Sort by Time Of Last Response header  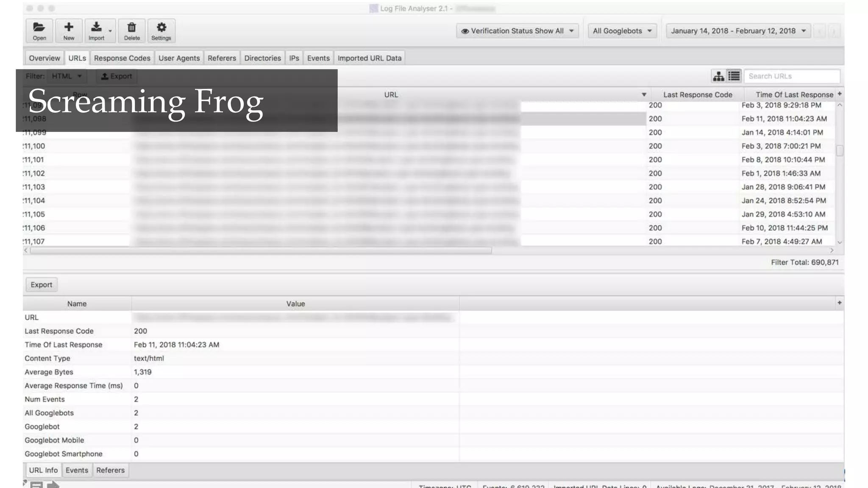(x=794, y=94)
